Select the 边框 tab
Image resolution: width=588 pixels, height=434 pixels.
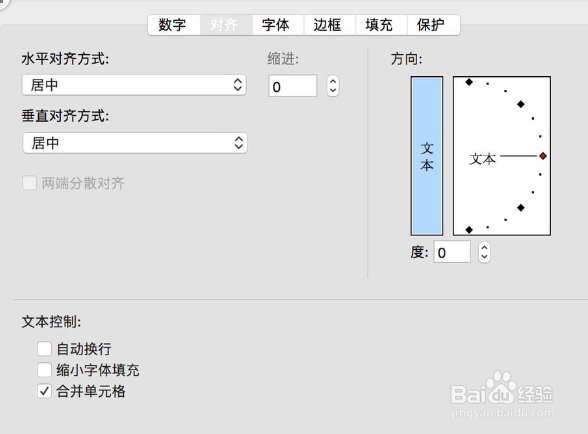click(329, 25)
